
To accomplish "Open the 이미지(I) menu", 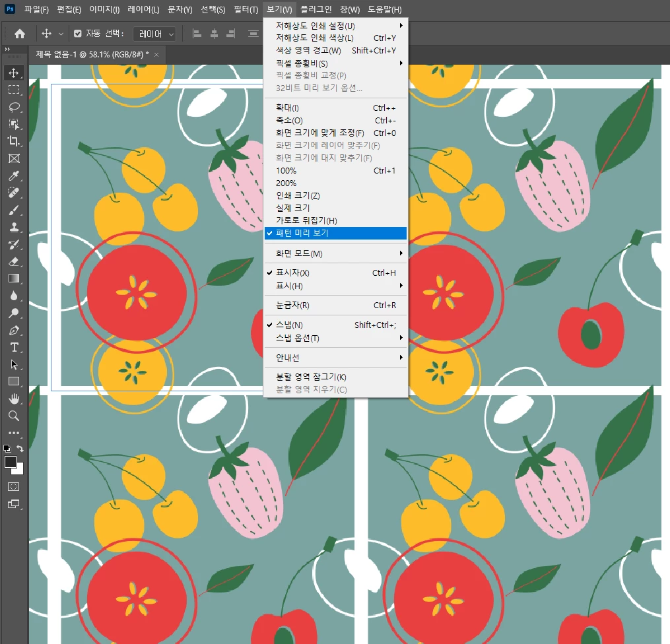I will click(x=104, y=9).
